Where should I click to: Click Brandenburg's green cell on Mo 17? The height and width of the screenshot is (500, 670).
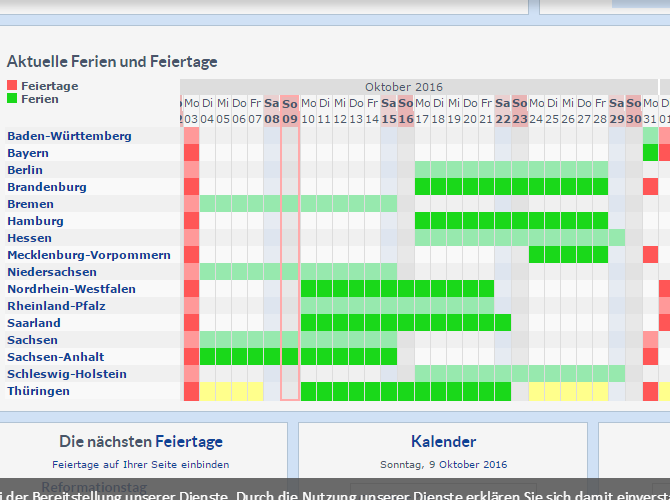pos(423,187)
